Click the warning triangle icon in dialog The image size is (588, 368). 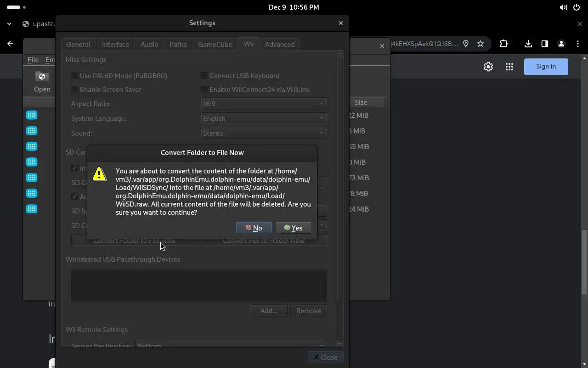click(100, 174)
